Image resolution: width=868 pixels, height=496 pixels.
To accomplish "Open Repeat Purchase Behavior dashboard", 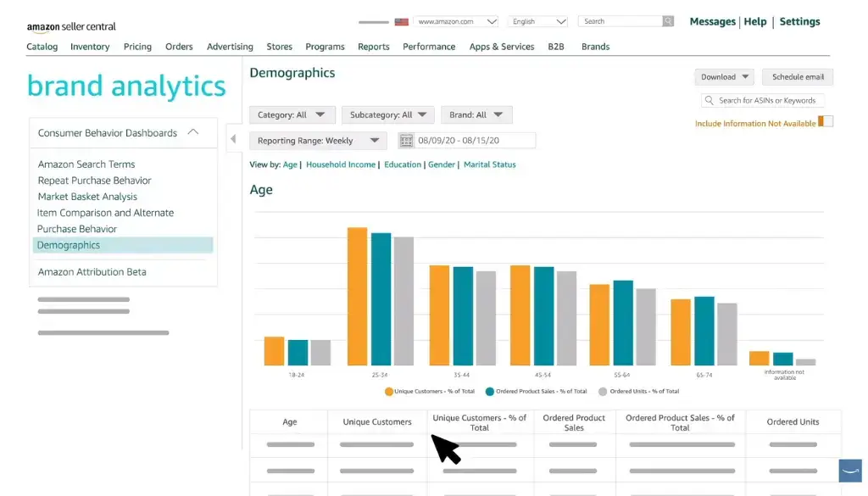I will click(x=95, y=181).
